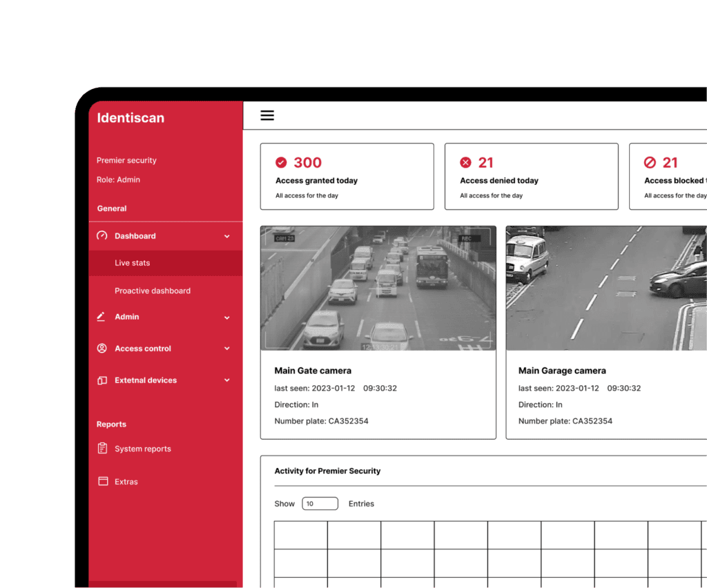Image resolution: width=707 pixels, height=588 pixels.
Task: Click the access denied cross icon
Action: click(465, 162)
